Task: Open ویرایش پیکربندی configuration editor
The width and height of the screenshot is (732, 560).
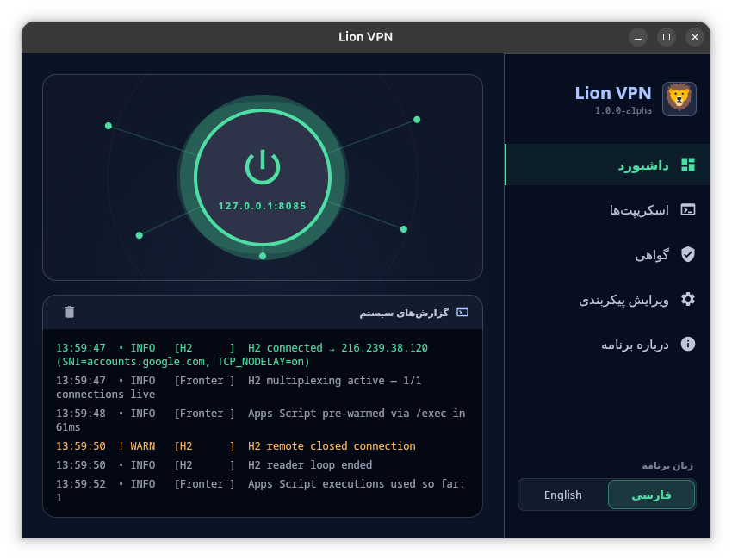Action: [607, 299]
